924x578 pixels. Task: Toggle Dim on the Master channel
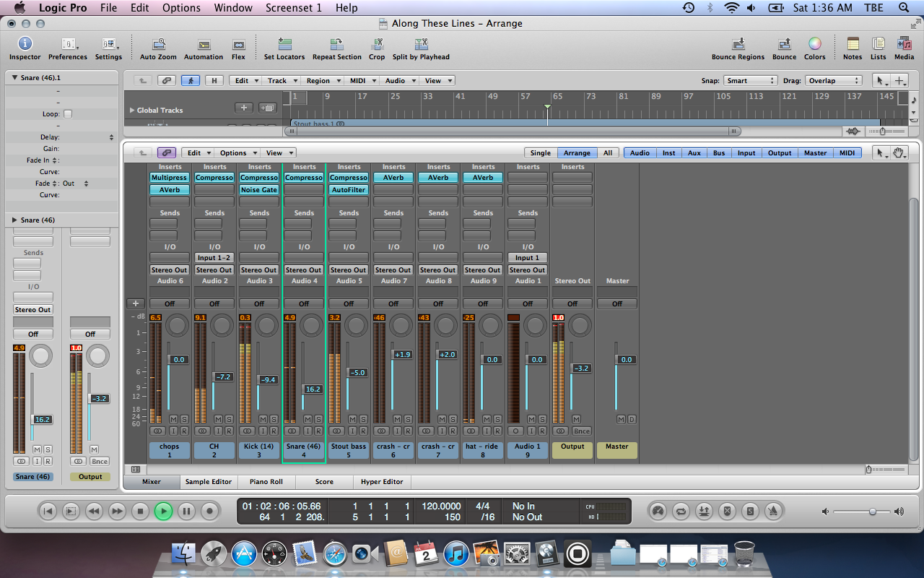[632, 419]
